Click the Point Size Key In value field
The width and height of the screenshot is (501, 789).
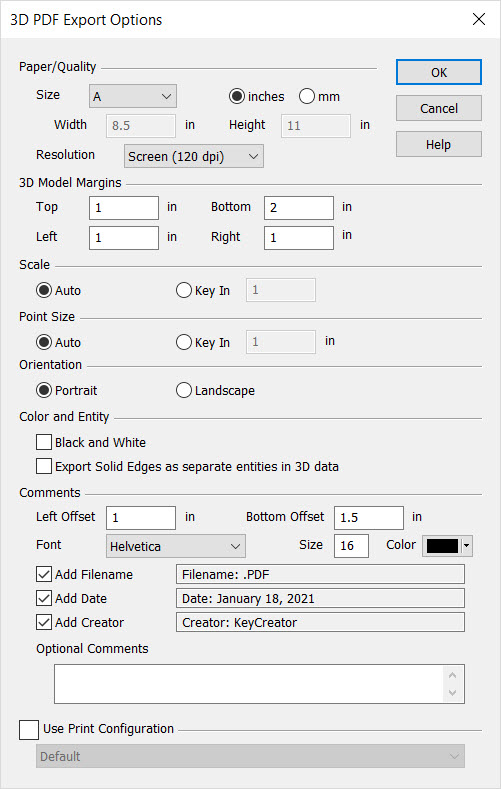click(281, 342)
